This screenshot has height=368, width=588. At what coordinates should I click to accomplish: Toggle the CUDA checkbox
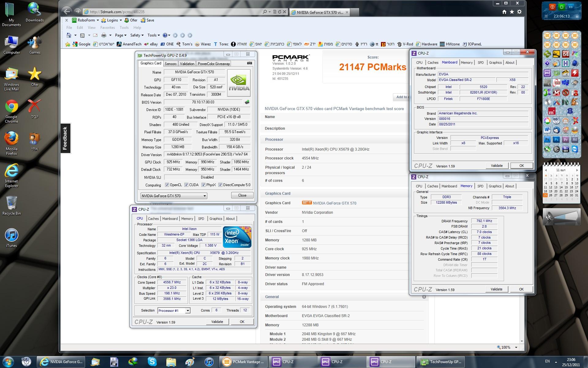[x=186, y=185]
